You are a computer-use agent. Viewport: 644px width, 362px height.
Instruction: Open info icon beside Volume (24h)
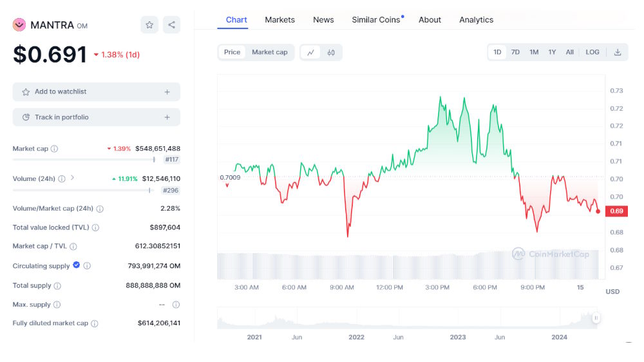62,178
